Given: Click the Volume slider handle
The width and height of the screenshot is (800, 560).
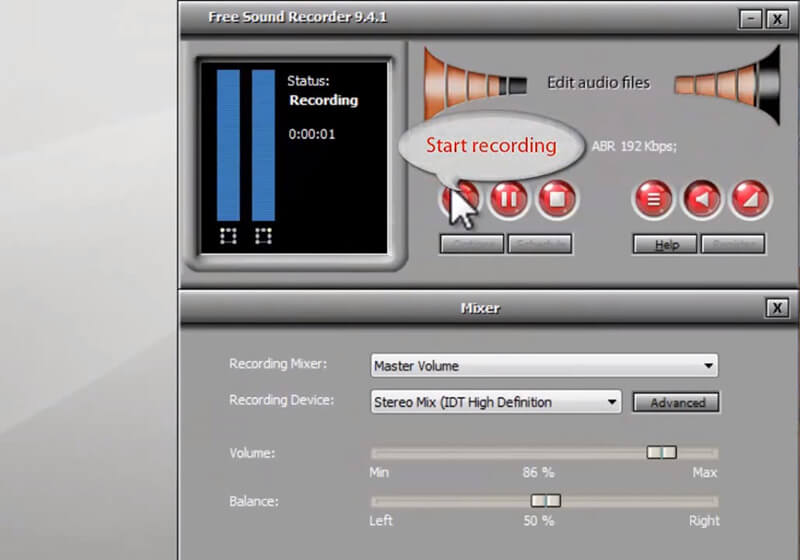Looking at the screenshot, I should pos(662,452).
